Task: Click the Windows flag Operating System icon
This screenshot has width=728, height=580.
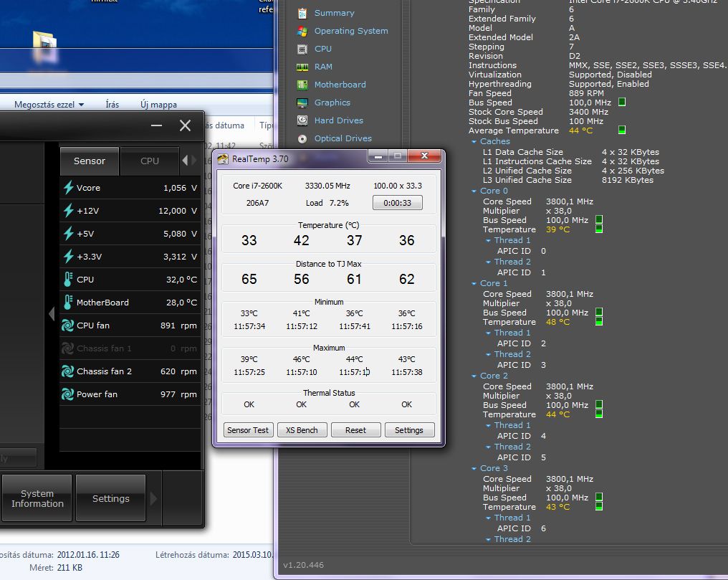Action: coord(302,31)
